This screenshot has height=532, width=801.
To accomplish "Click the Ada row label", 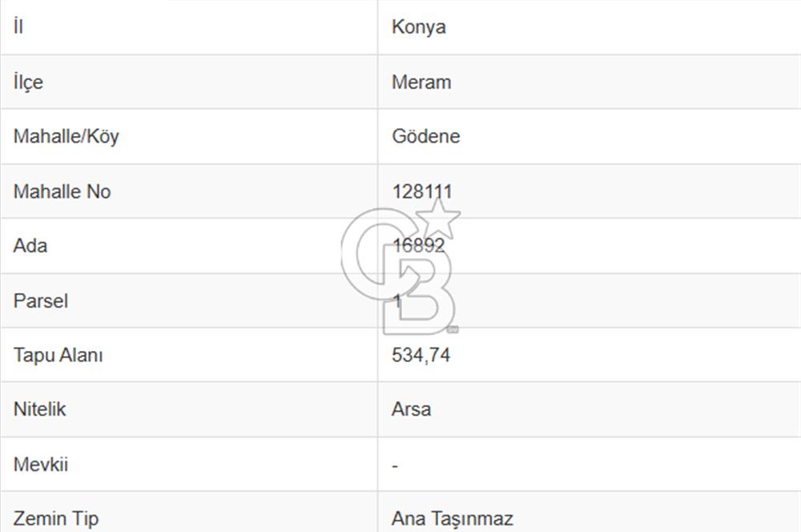I will tap(30, 246).
